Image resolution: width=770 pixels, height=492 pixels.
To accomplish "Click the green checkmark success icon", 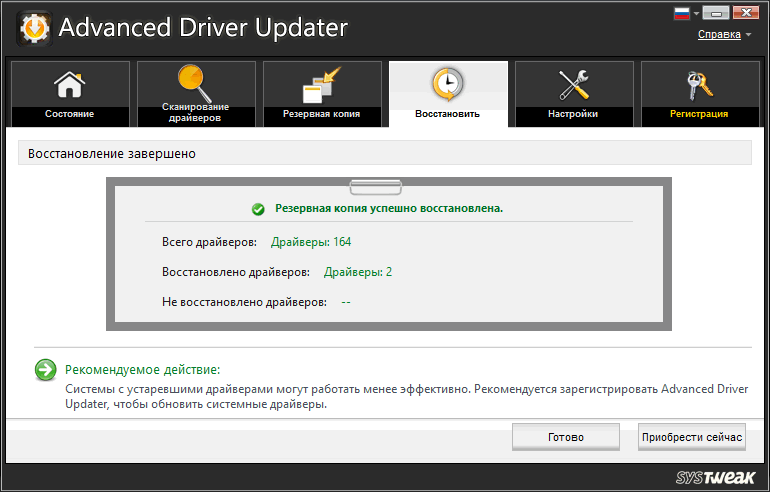I will (258, 210).
